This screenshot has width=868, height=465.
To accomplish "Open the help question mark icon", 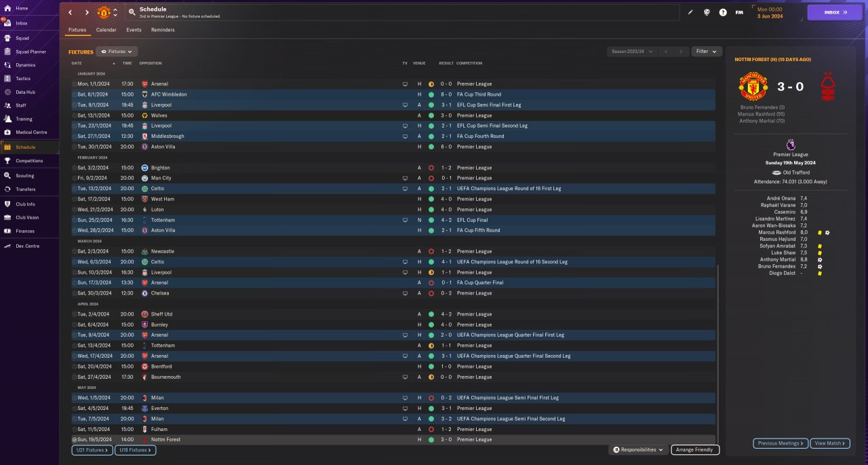I will click(x=723, y=12).
